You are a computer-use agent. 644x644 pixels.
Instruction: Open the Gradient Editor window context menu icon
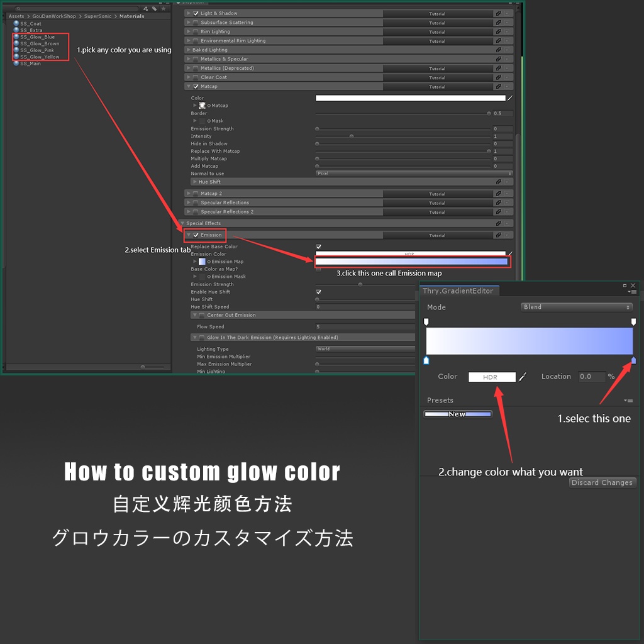(632, 292)
